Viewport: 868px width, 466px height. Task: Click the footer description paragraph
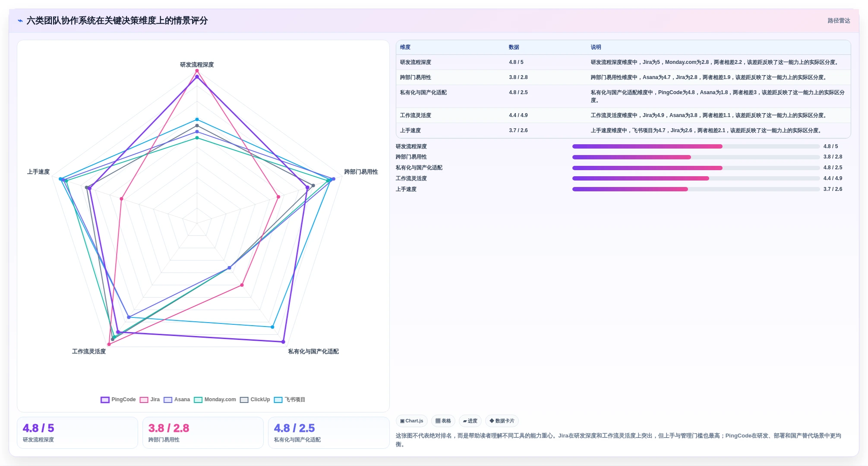619,440
